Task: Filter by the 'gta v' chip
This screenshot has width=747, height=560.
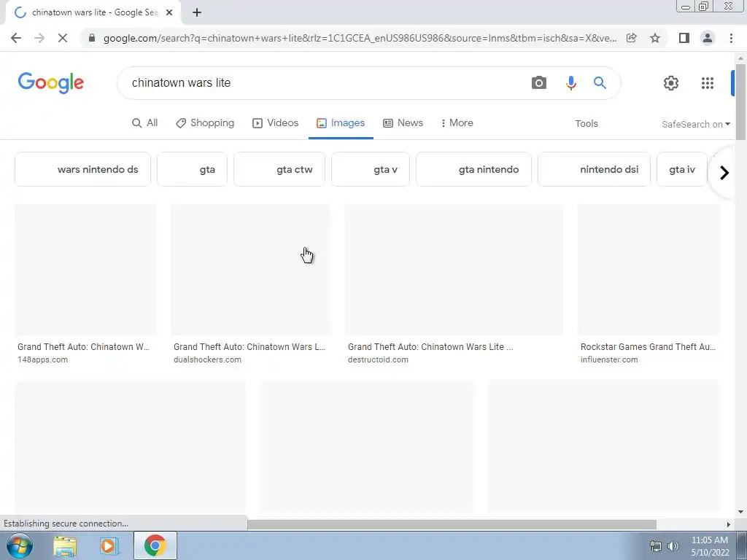Action: click(x=371, y=169)
